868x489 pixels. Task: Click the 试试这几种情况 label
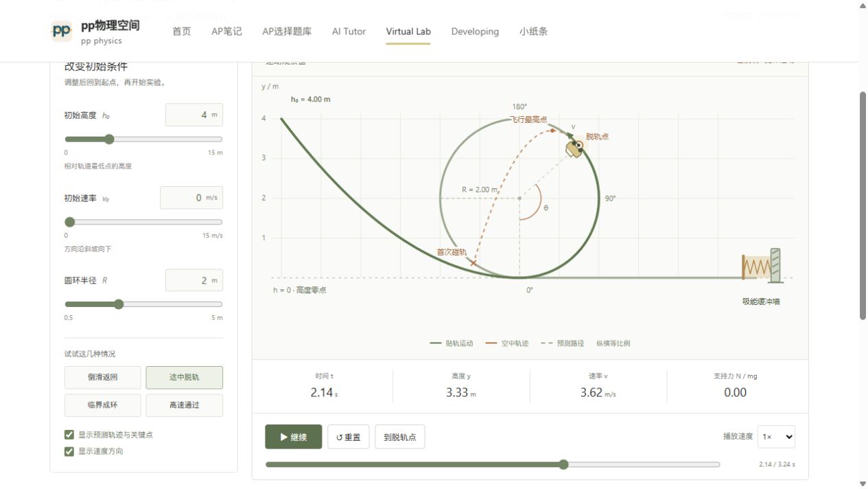(x=90, y=354)
